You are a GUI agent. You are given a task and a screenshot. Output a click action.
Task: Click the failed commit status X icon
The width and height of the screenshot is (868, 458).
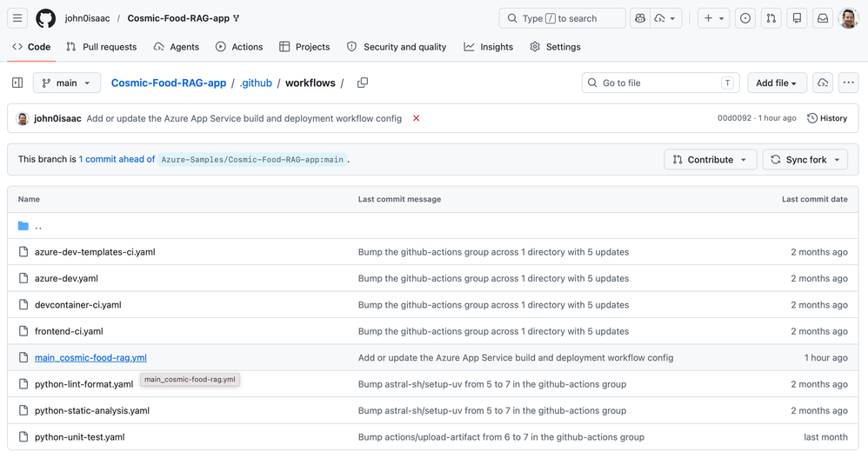pos(417,118)
